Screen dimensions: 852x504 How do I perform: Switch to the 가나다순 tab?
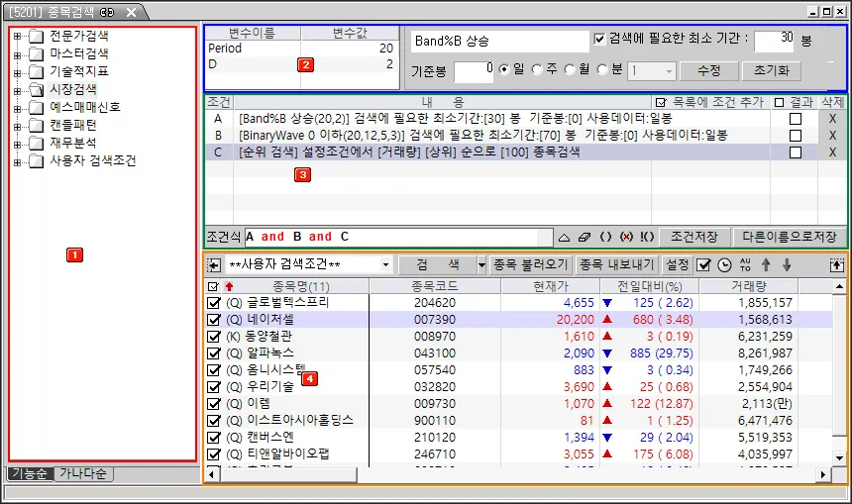[x=82, y=473]
